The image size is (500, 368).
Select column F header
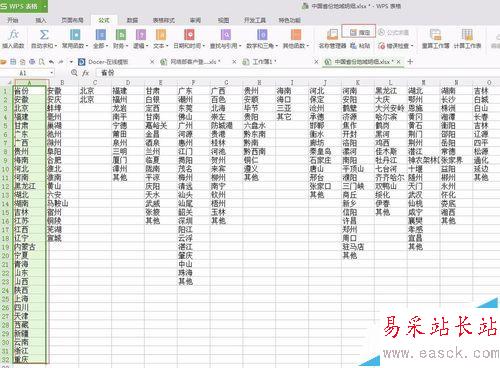pyautogui.click(x=194, y=82)
